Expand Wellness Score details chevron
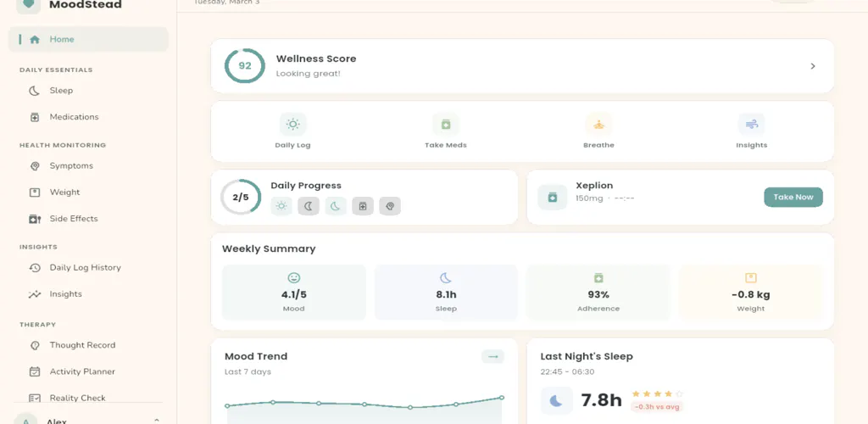This screenshot has height=424, width=868. pyautogui.click(x=813, y=66)
